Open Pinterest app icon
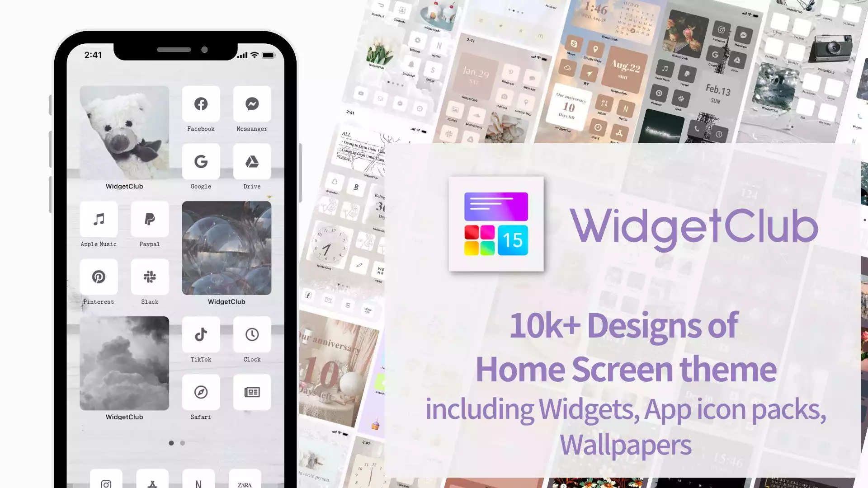868x488 pixels. (x=99, y=277)
